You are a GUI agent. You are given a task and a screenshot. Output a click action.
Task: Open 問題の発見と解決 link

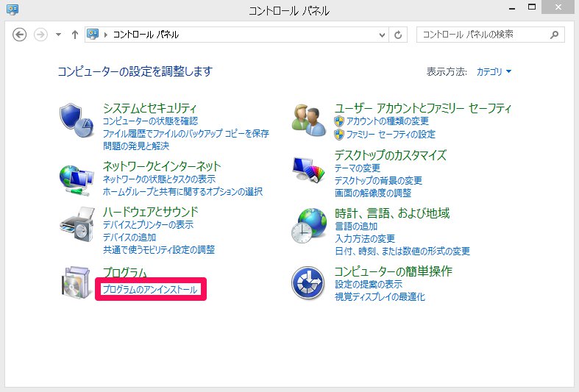tap(136, 146)
